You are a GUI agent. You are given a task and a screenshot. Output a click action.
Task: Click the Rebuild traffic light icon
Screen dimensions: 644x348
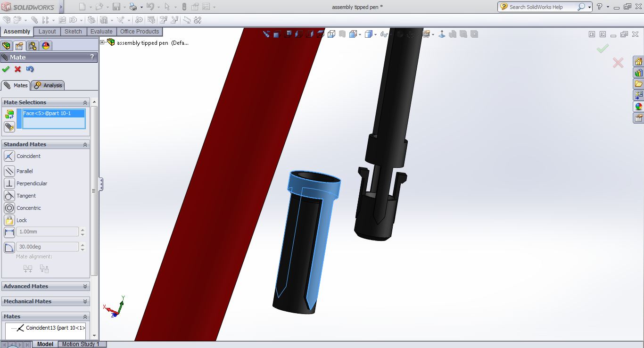pos(184,7)
